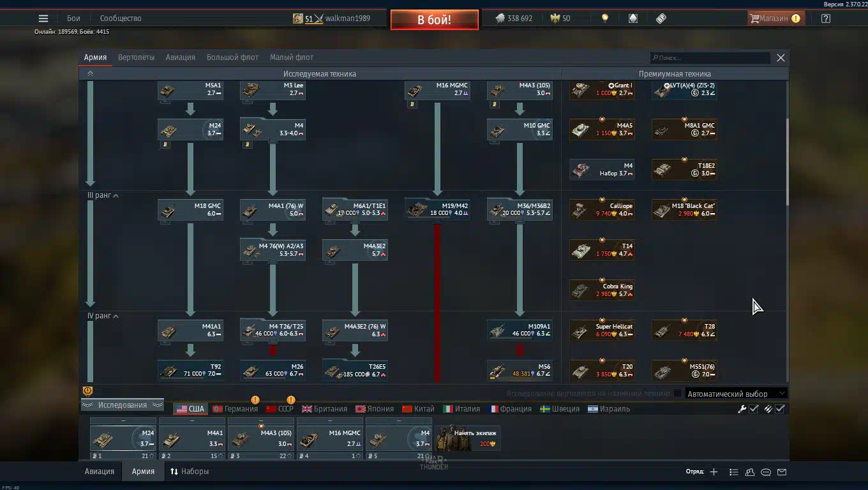Close the research tree window
This screenshot has height=490, width=868.
point(781,57)
